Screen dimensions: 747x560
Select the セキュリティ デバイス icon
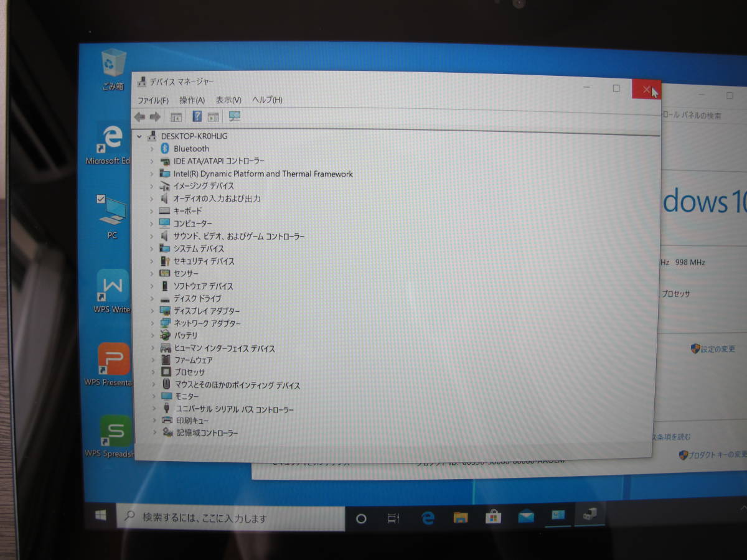tap(164, 261)
